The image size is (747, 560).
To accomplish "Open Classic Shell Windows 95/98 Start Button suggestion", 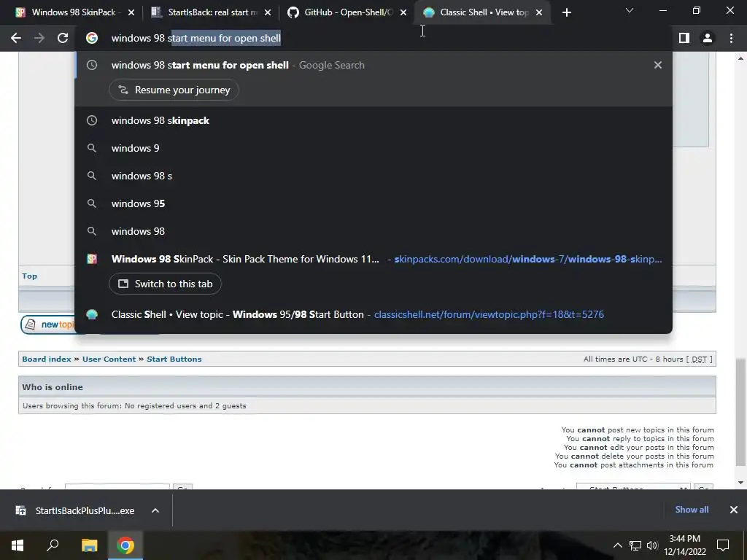I will (373, 314).
